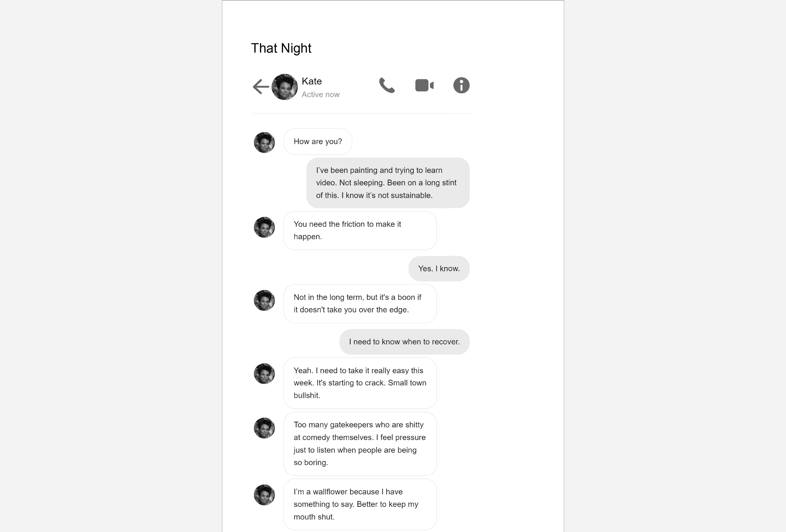Select the "Yes. I know." reply bubble
786x532 pixels.
pos(439,269)
